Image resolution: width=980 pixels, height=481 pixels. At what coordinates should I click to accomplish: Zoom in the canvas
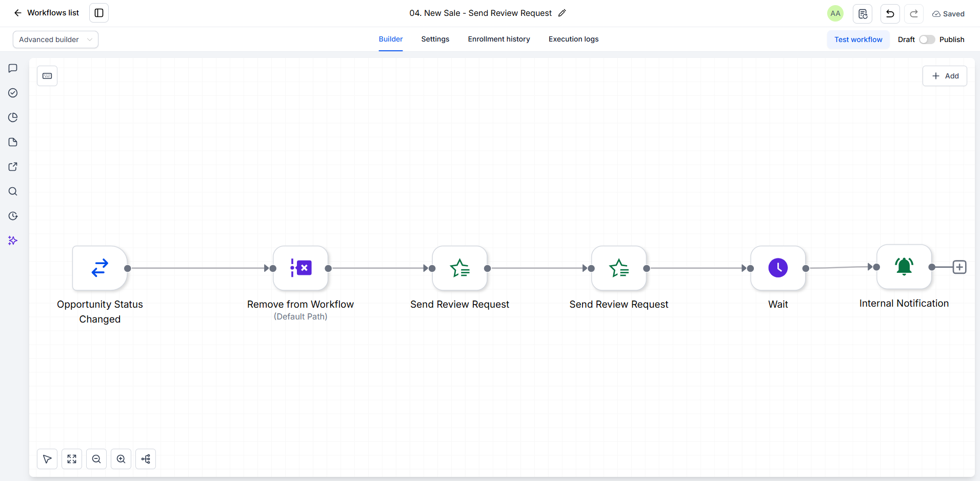pyautogui.click(x=121, y=459)
